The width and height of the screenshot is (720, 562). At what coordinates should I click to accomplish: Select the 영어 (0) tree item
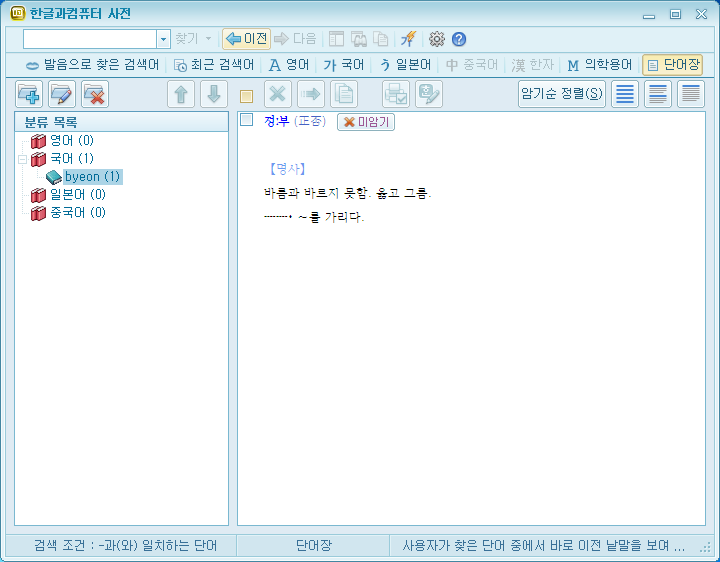[72, 140]
